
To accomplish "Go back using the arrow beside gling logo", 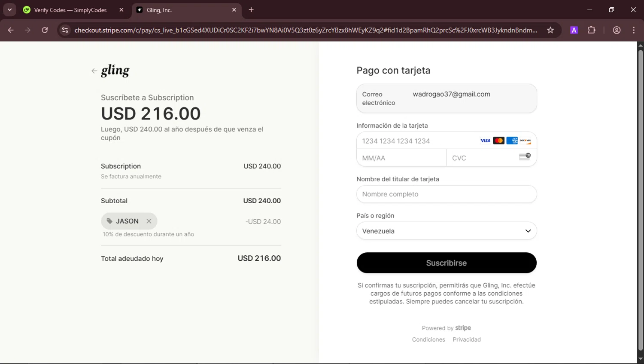I will point(94,71).
